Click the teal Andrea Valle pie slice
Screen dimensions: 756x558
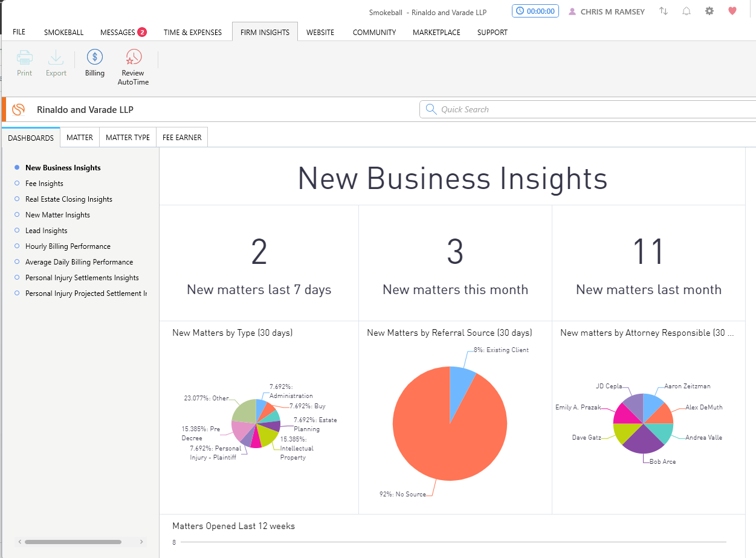click(x=660, y=432)
